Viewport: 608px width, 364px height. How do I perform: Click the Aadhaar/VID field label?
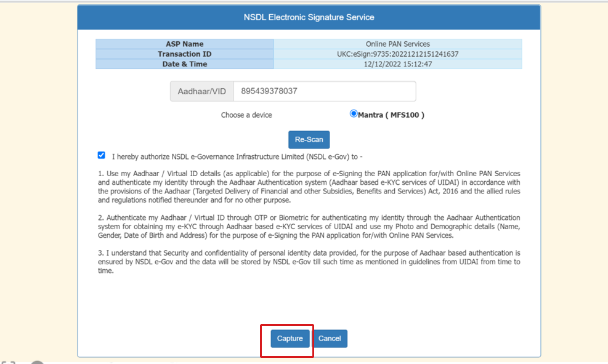(201, 91)
